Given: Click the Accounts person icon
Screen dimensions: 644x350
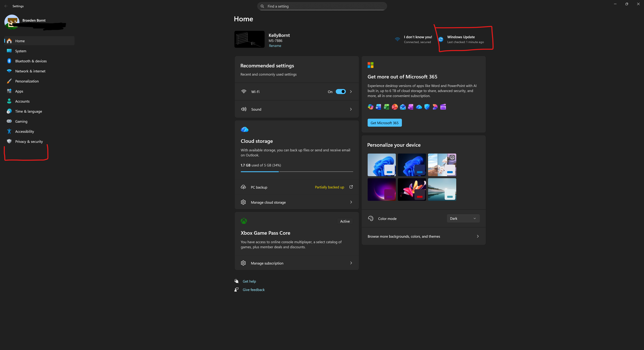Looking at the screenshot, I should 9,101.
